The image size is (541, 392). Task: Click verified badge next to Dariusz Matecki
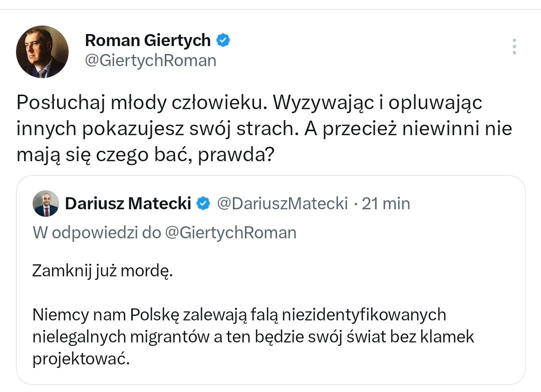pyautogui.click(x=203, y=203)
